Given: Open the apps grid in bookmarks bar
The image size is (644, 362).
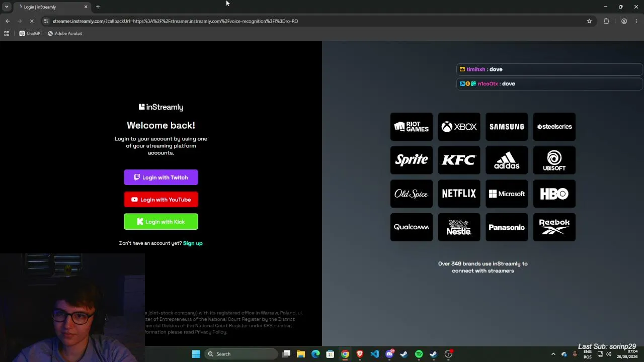Looking at the screenshot, I should click(x=7, y=34).
